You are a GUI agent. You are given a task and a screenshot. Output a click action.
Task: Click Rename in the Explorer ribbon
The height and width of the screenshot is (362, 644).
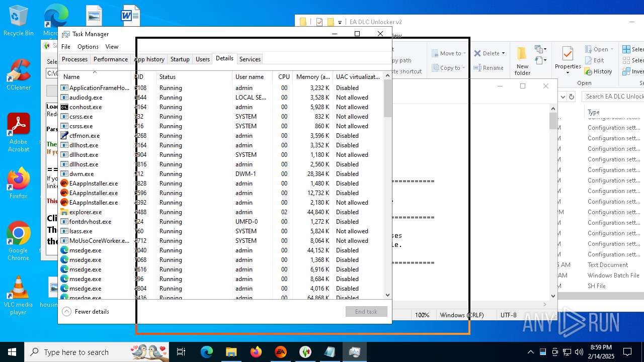[x=489, y=68]
